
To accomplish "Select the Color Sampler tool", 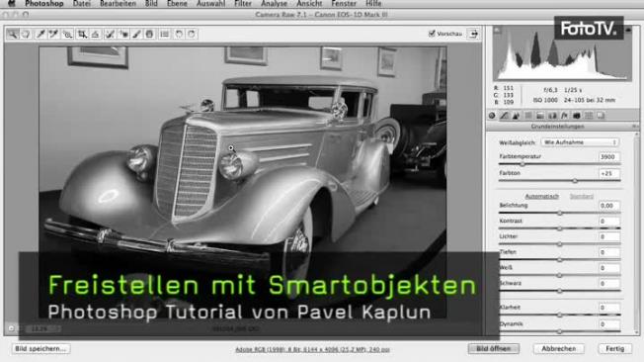I will [53, 34].
